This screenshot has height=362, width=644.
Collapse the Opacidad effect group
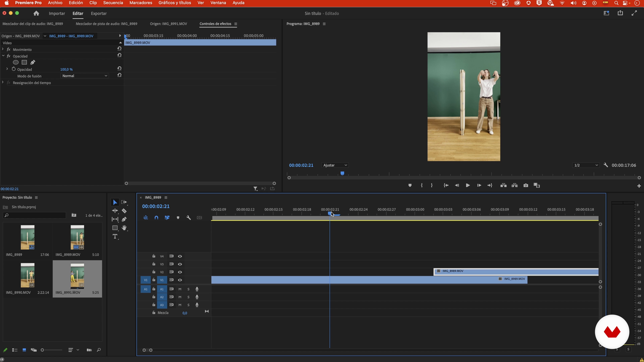[x=3, y=56]
